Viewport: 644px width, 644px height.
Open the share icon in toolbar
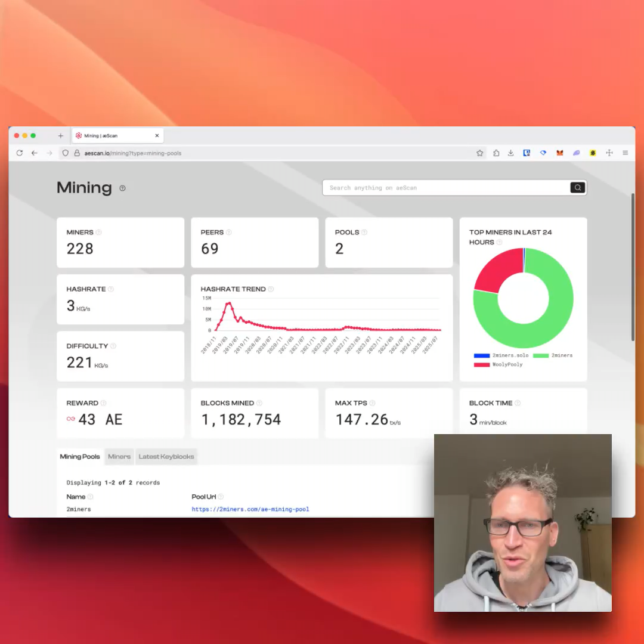496,153
